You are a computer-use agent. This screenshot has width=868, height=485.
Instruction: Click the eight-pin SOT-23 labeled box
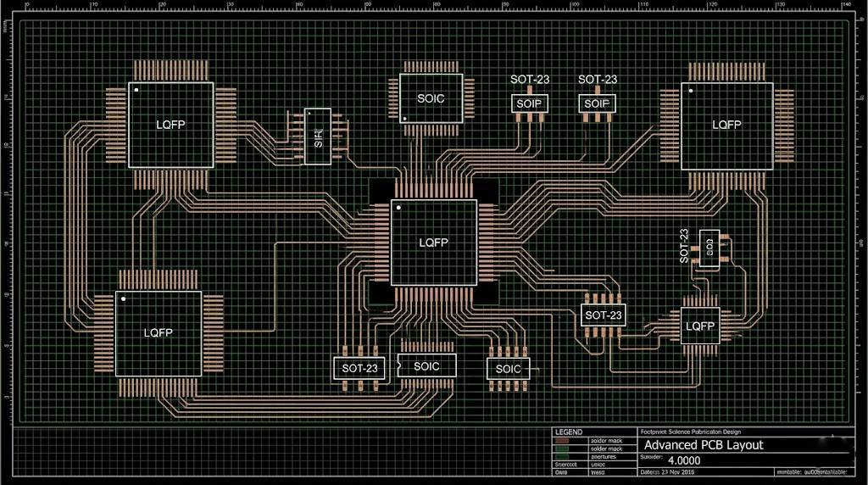(604, 315)
